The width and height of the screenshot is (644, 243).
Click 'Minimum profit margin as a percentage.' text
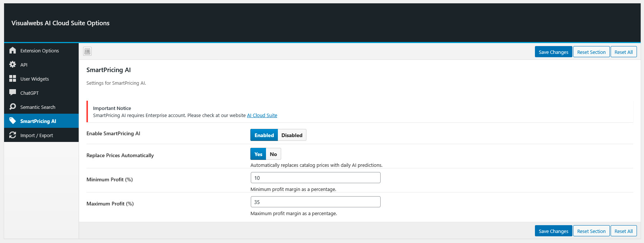point(293,189)
